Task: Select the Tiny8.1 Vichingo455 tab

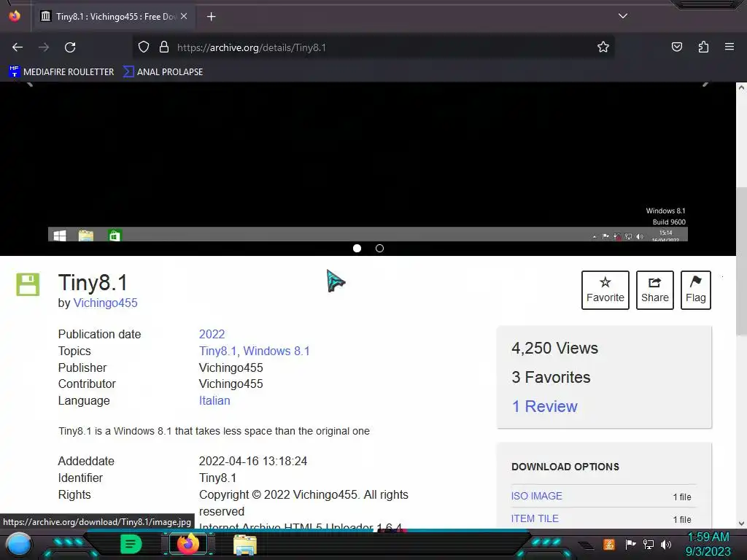Action: 113,17
